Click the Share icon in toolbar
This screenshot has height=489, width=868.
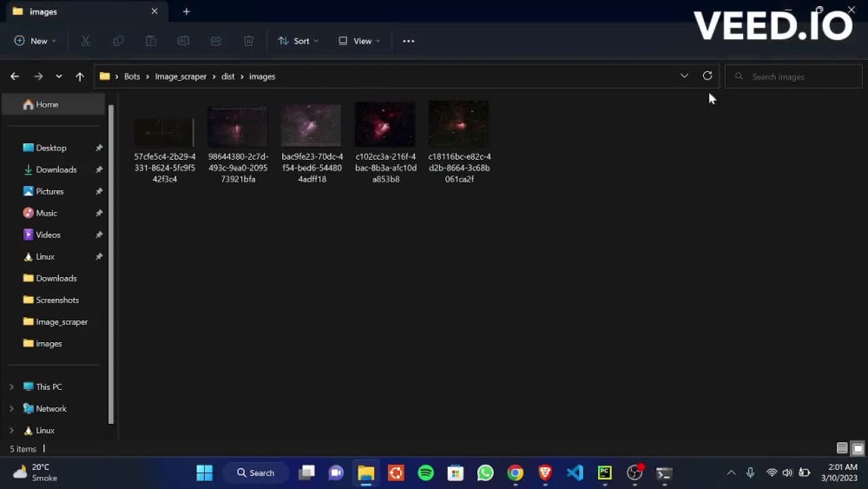tap(216, 41)
